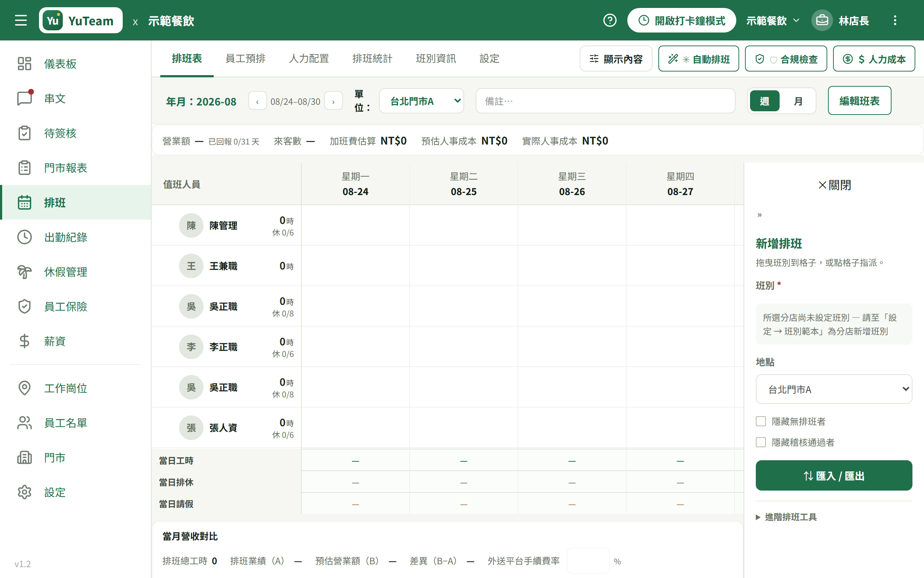Click the 排班 calendar icon

point(25,202)
